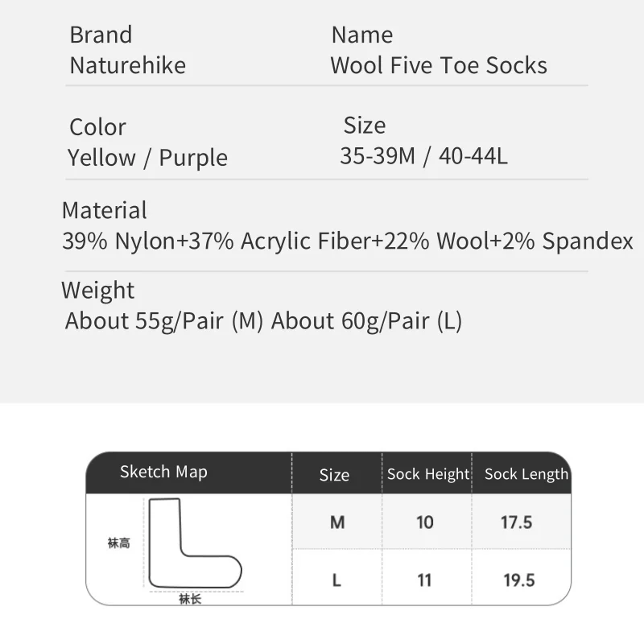Click the Naturehike brand name
Screen dimensions: 644x644
coord(127,65)
